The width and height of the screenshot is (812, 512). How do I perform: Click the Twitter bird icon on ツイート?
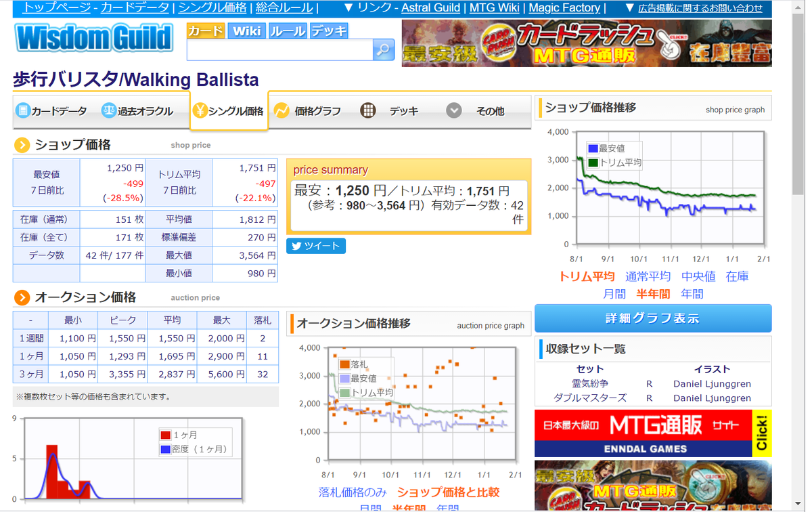[x=296, y=246]
